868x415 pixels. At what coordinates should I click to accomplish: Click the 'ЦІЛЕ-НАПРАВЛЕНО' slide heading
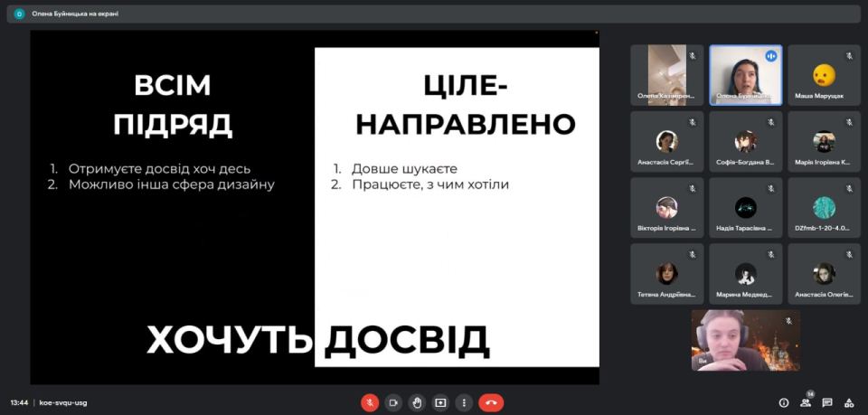click(x=466, y=105)
